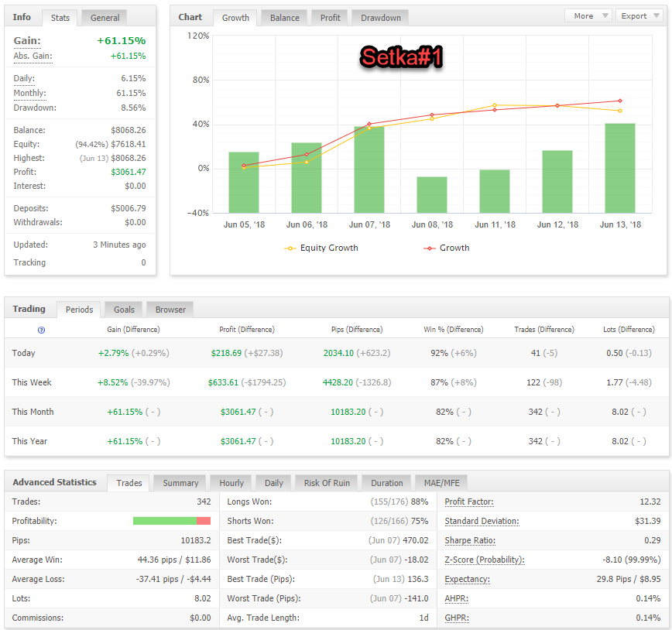Open the Goals tab in Trading

point(124,310)
